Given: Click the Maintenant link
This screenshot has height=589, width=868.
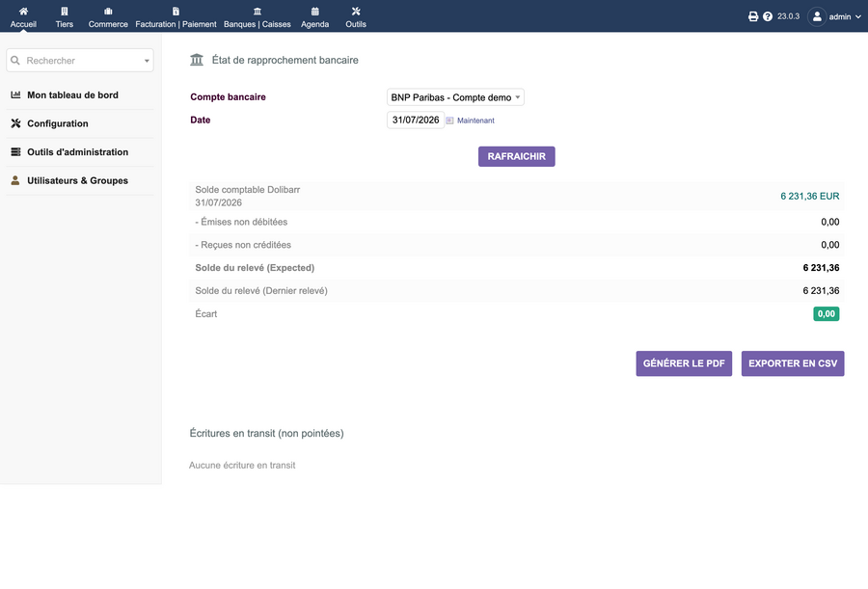Looking at the screenshot, I should pyautogui.click(x=475, y=120).
